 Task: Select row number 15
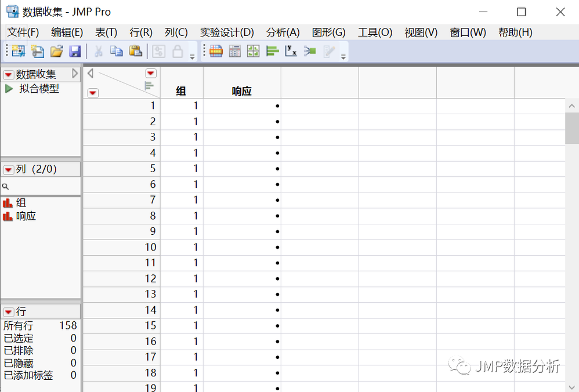pyautogui.click(x=121, y=325)
